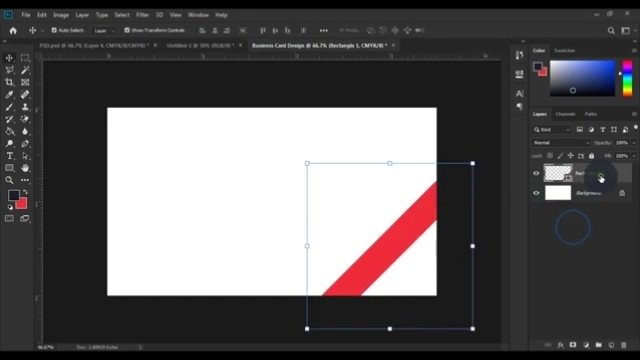Hide the Background layer visibility eye
Image resolution: width=640 pixels, height=360 pixels.
coord(536,193)
